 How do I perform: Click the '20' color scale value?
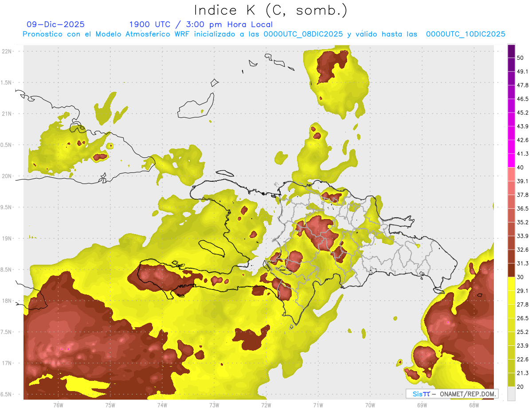[x=520, y=387]
